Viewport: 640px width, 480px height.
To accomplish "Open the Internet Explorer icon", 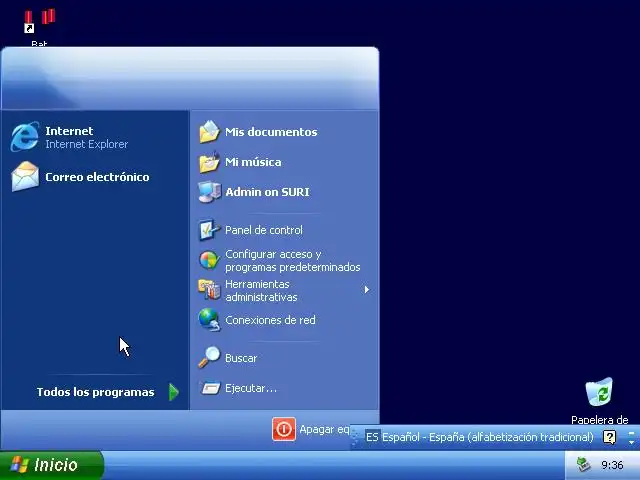I will point(25,137).
